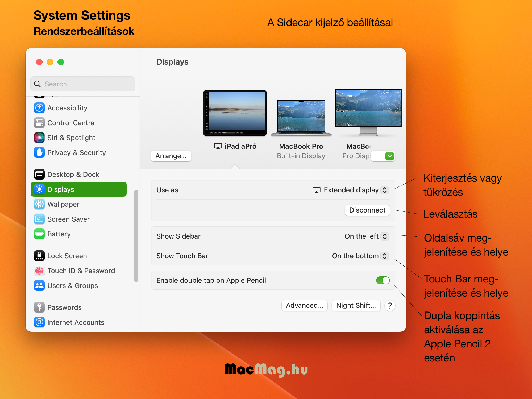Image resolution: width=532 pixels, height=399 pixels.
Task: Click the "Desktop & Dock" sidebar row
Action: 79,174
